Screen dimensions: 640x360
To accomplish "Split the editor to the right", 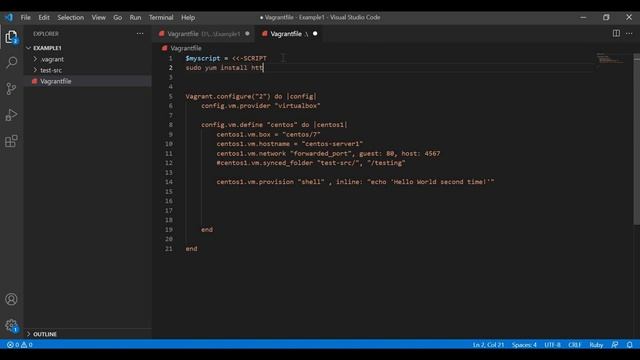I will (616, 33).
